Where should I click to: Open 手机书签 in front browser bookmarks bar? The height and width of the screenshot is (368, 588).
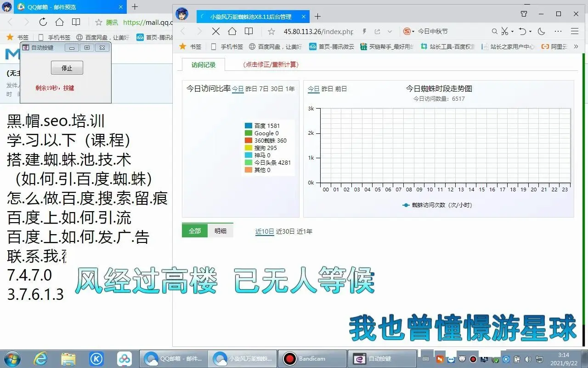pos(227,46)
